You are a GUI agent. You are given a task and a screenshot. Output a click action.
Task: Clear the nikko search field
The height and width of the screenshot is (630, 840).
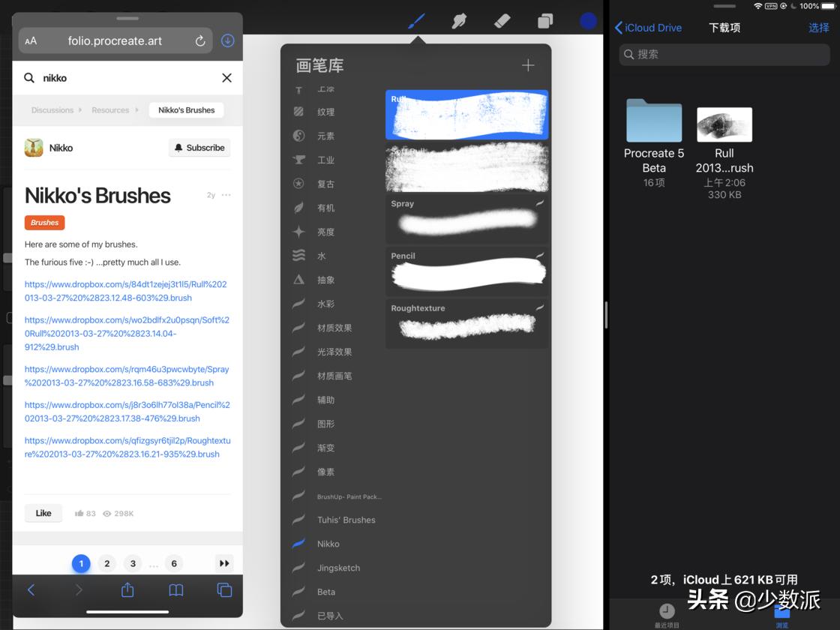click(226, 78)
